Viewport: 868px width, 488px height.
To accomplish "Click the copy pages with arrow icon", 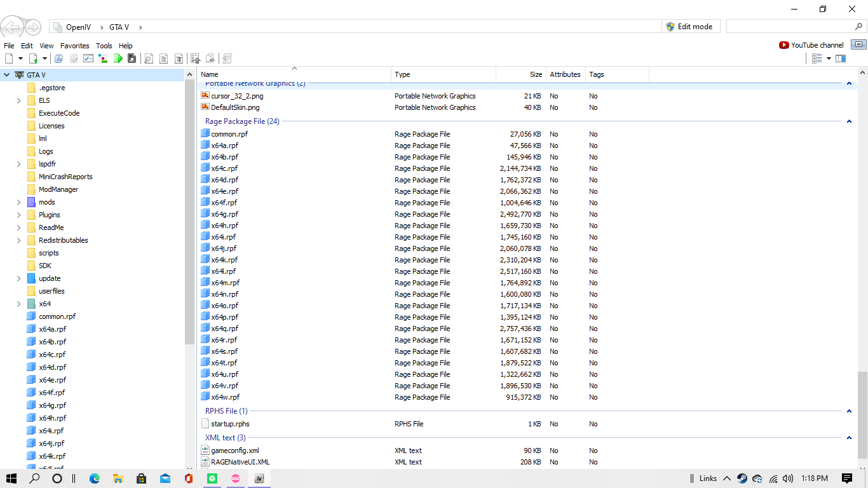I will [x=210, y=58].
